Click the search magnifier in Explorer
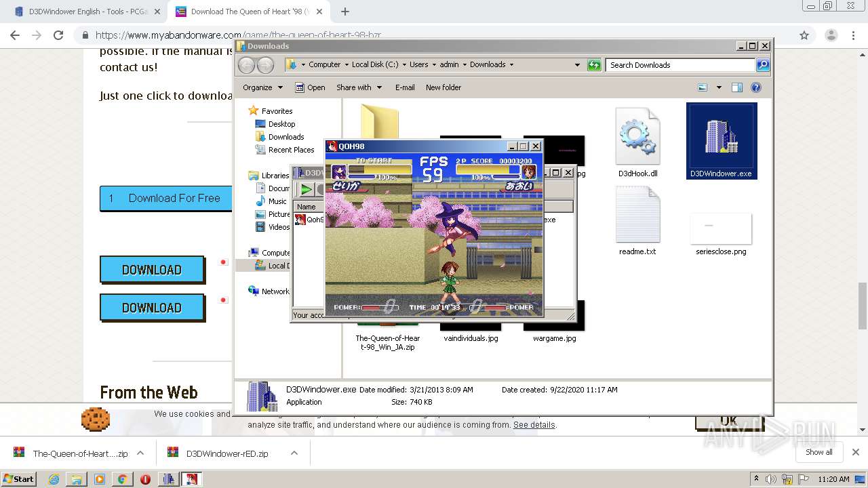 (x=763, y=65)
